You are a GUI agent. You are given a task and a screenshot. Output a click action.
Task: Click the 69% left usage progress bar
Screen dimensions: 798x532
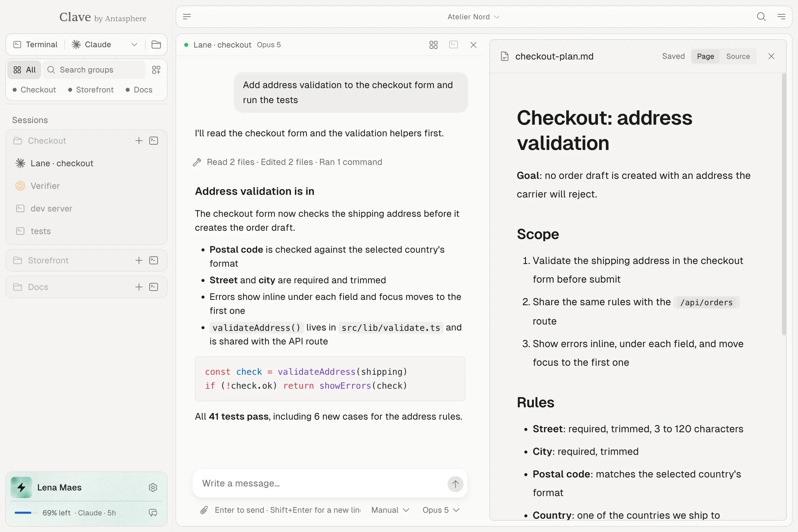tap(26, 513)
